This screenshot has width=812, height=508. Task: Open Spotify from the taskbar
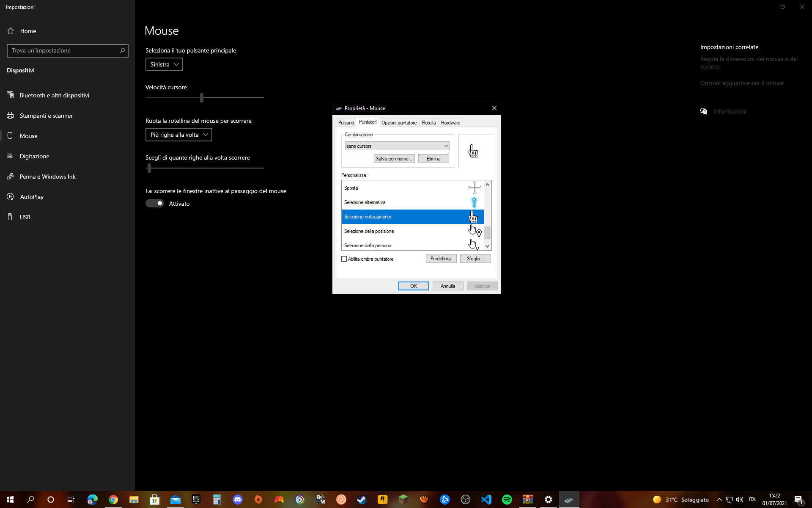[507, 500]
